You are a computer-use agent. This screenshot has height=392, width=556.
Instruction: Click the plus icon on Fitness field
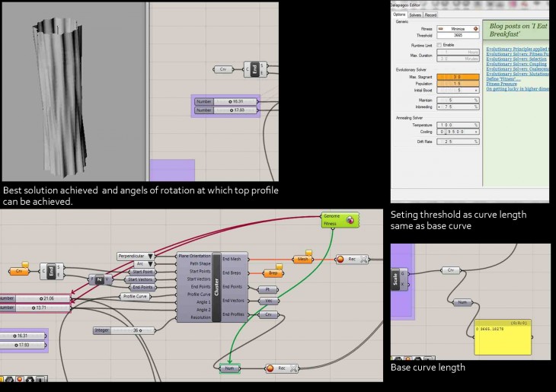[475, 29]
